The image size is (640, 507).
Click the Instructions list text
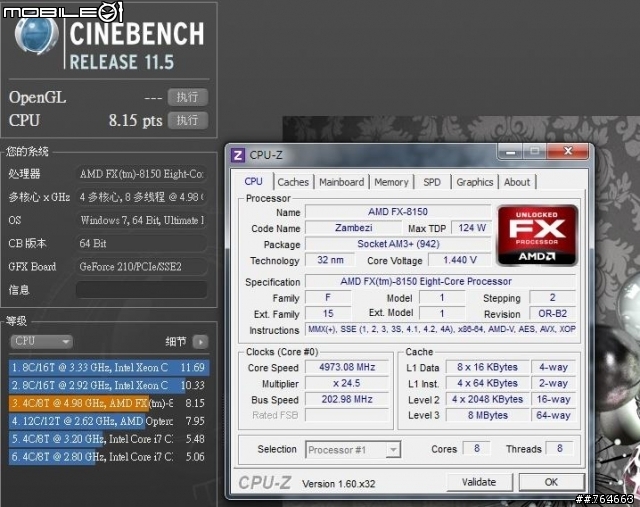441,329
